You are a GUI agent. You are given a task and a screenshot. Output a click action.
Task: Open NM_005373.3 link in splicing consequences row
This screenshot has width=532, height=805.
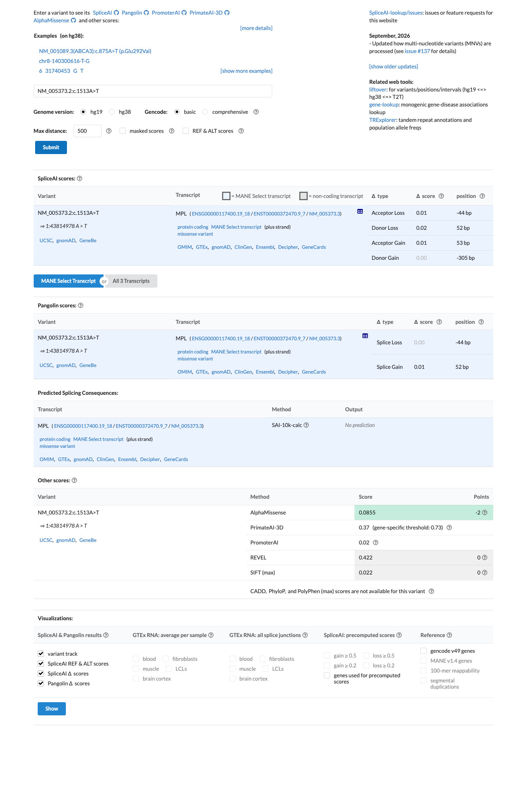(187, 426)
